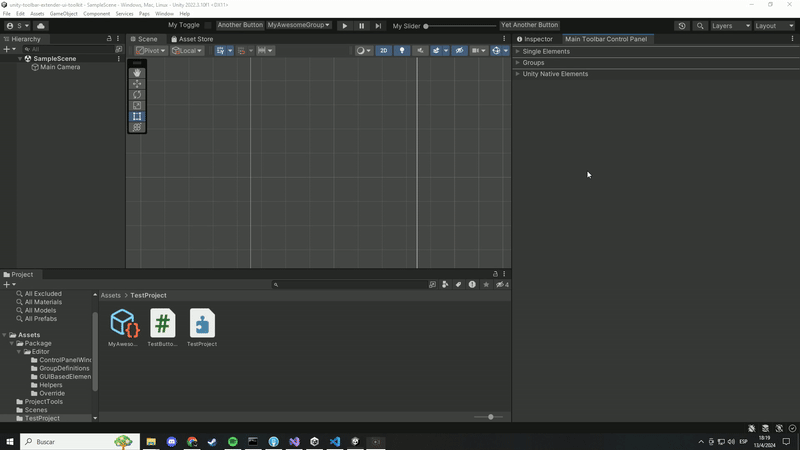Switch to the Asset Store tab

tap(192, 39)
